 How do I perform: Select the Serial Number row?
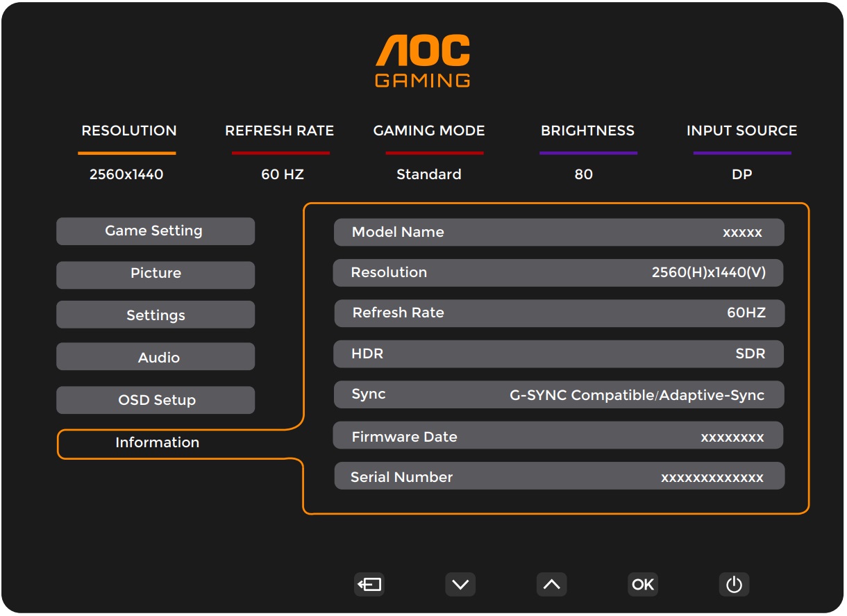pyautogui.click(x=558, y=477)
